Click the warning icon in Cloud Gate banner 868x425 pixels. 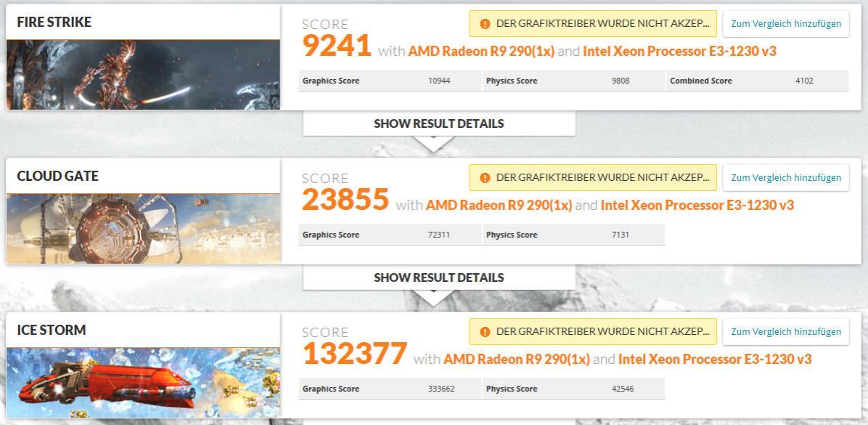coord(485,178)
